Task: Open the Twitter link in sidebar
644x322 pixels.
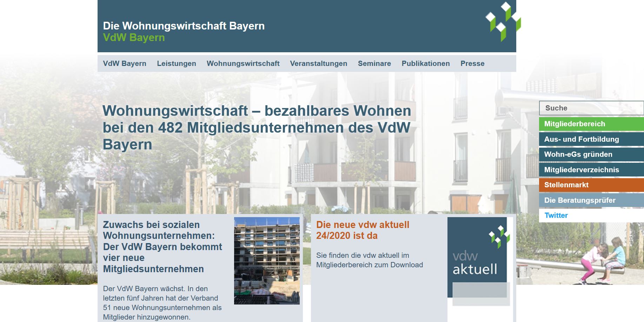Action: (591, 215)
